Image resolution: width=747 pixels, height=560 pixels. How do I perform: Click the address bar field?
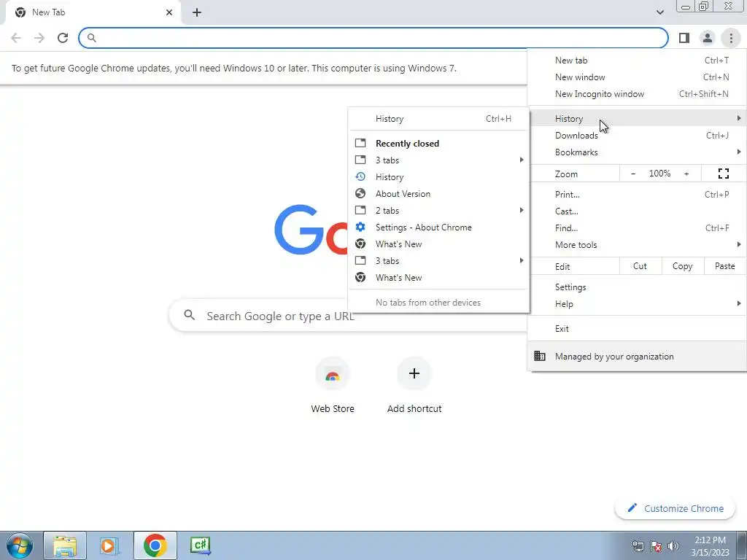373,38
